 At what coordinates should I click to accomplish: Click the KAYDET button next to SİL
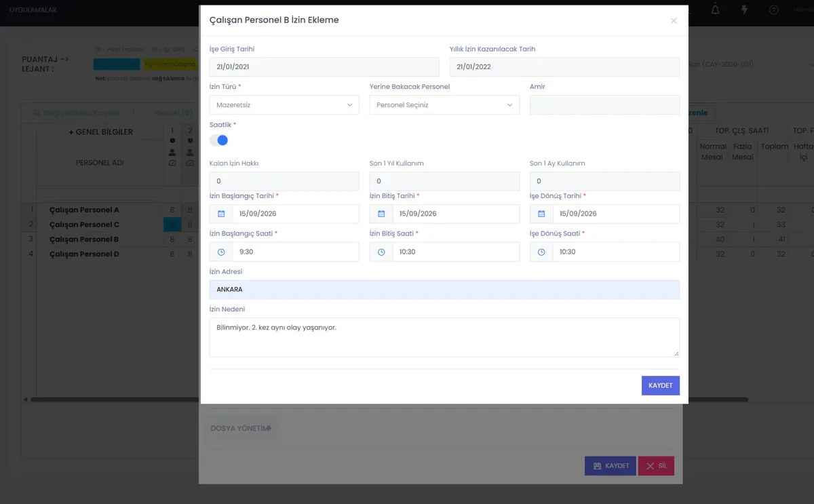click(x=610, y=466)
